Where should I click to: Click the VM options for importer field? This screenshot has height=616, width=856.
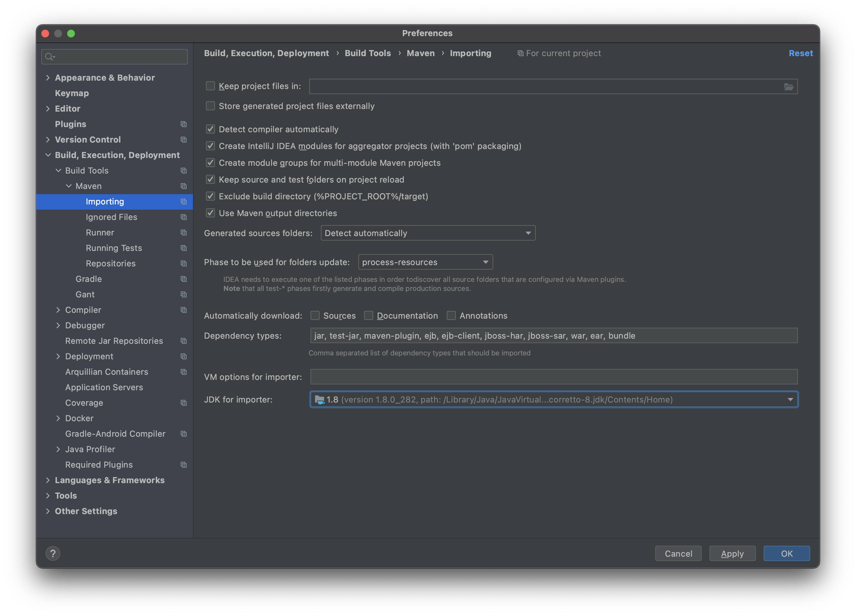553,377
